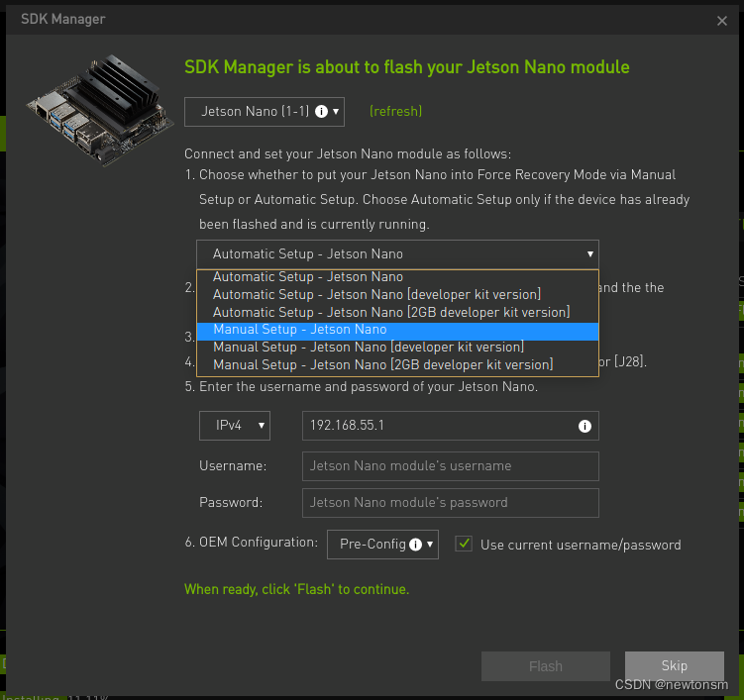Close the SDK Manager dialog with the X
The height and width of the screenshot is (700, 744).
721,21
